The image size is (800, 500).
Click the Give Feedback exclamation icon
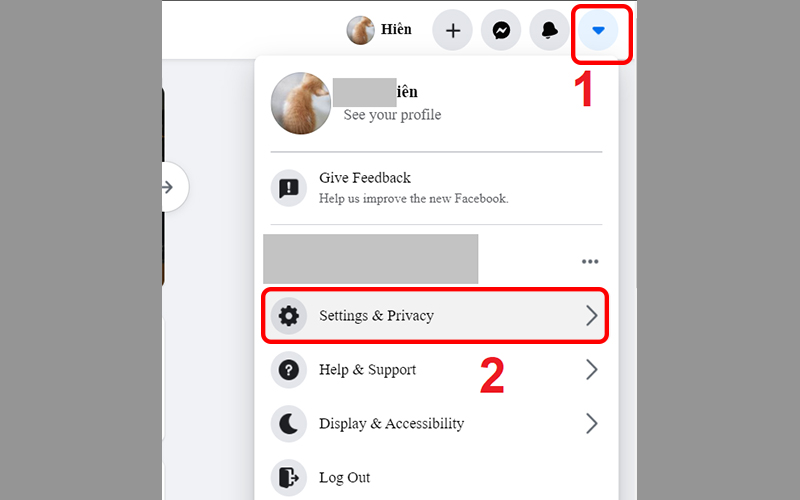click(x=289, y=188)
